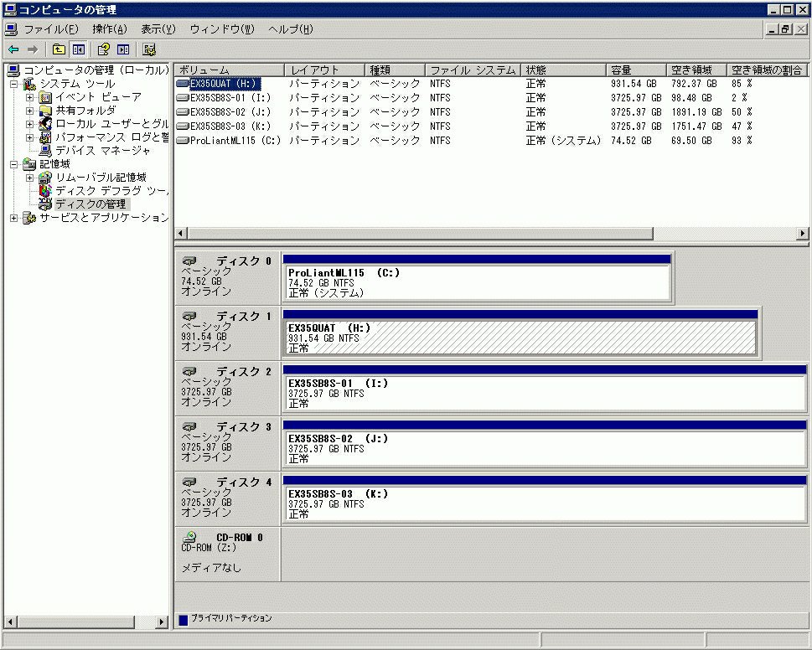Click the ディスク 0 drive icon
Screen dimensions: 812x650
[189, 261]
